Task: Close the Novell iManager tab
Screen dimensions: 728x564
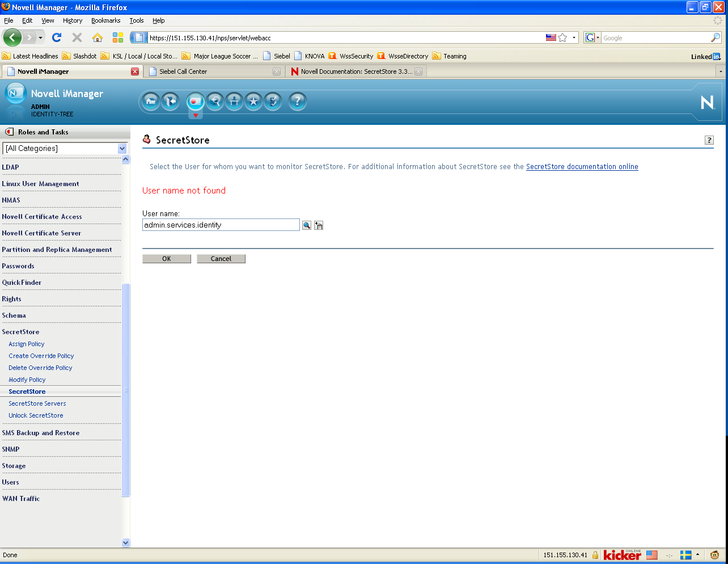Action: [135, 71]
